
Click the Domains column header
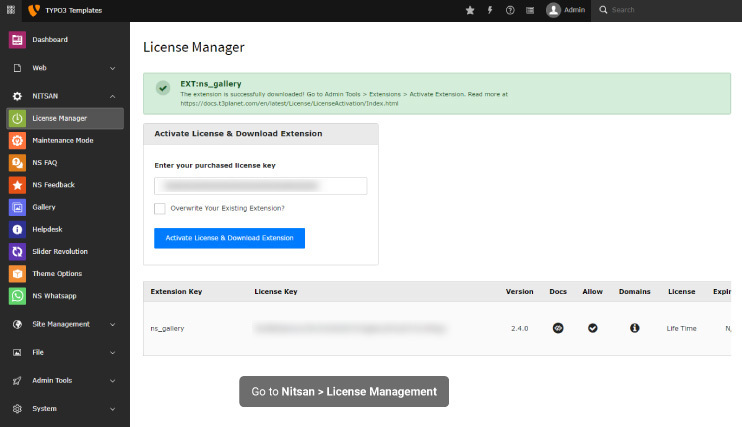(635, 292)
